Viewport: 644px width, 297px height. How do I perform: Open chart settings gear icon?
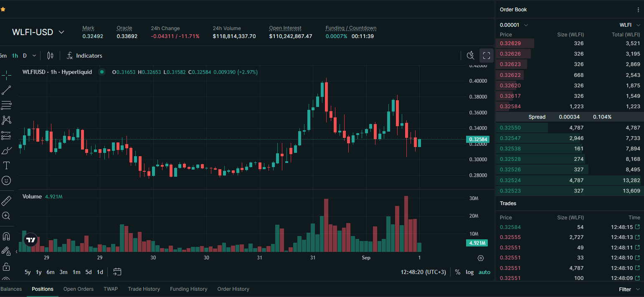[x=480, y=258]
